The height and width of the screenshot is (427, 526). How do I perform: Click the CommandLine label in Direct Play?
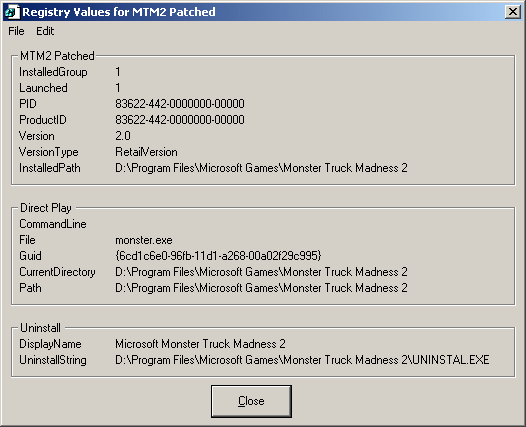click(x=53, y=224)
